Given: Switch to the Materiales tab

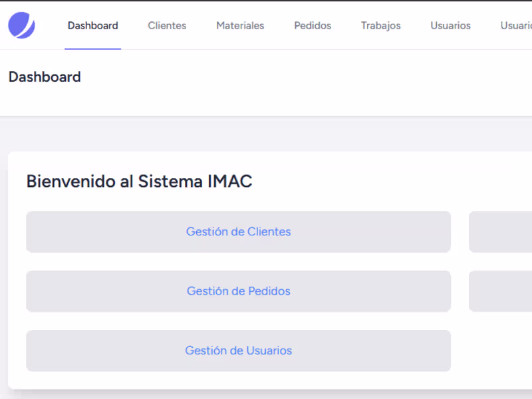Looking at the screenshot, I should pyautogui.click(x=240, y=26).
